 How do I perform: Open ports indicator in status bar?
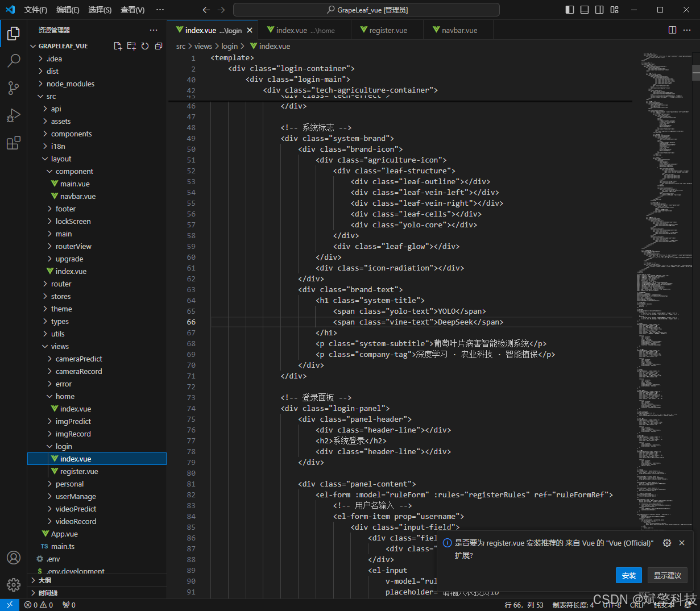[x=69, y=605]
